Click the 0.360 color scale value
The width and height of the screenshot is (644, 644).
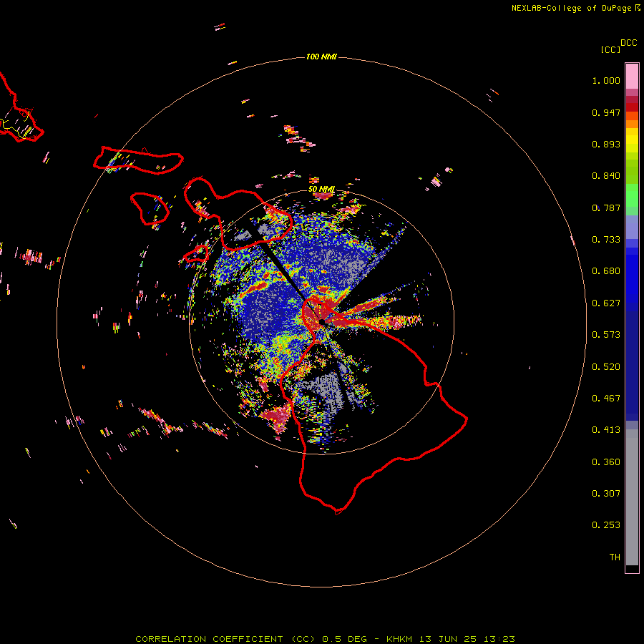click(x=606, y=462)
